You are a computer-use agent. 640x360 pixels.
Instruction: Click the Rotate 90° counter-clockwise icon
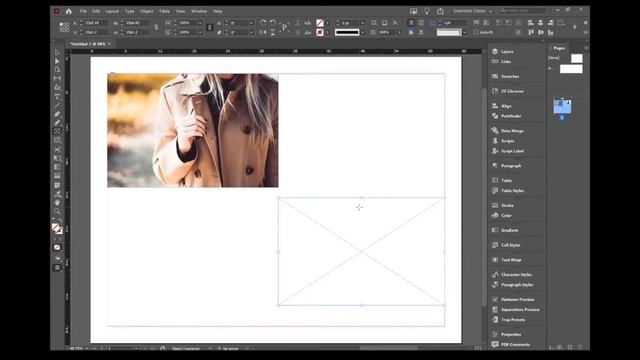coord(273,23)
